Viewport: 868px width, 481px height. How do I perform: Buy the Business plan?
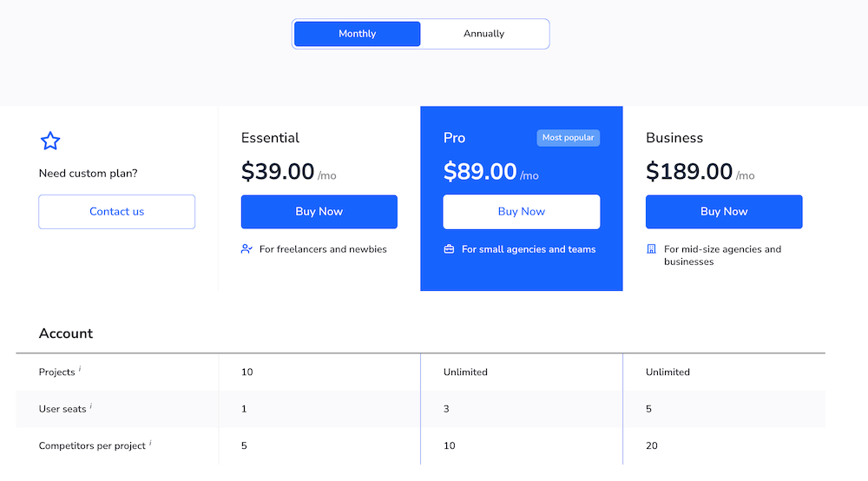coord(723,212)
